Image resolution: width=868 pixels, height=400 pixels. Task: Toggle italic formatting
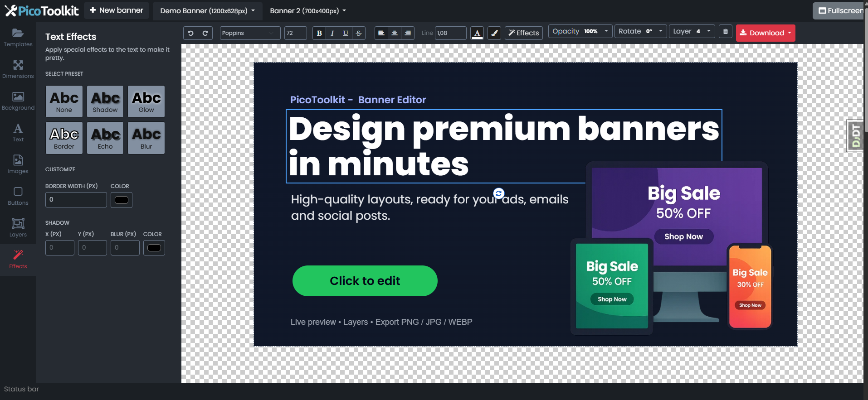coord(332,33)
